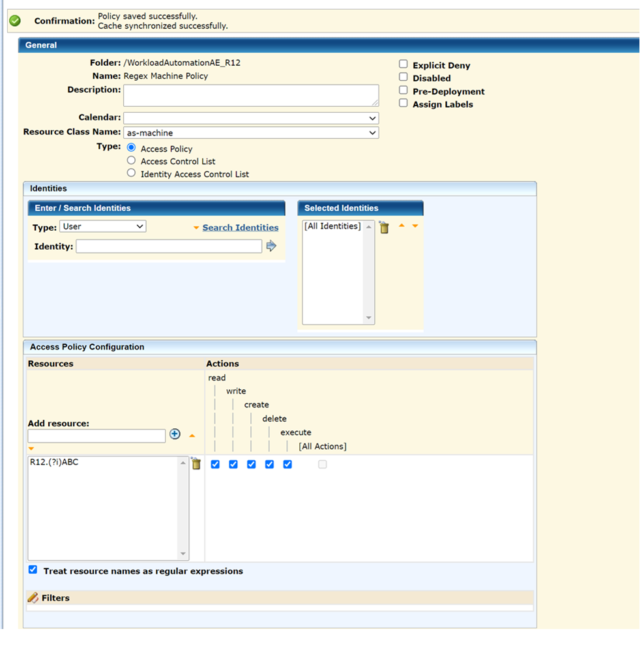This screenshot has width=644, height=659.
Task: Select Access Control List type
Action: pos(131,160)
